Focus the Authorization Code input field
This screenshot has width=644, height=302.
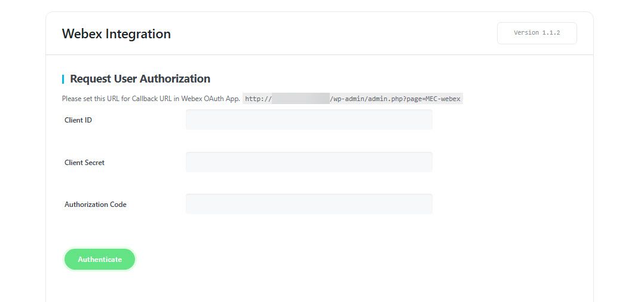(309, 204)
